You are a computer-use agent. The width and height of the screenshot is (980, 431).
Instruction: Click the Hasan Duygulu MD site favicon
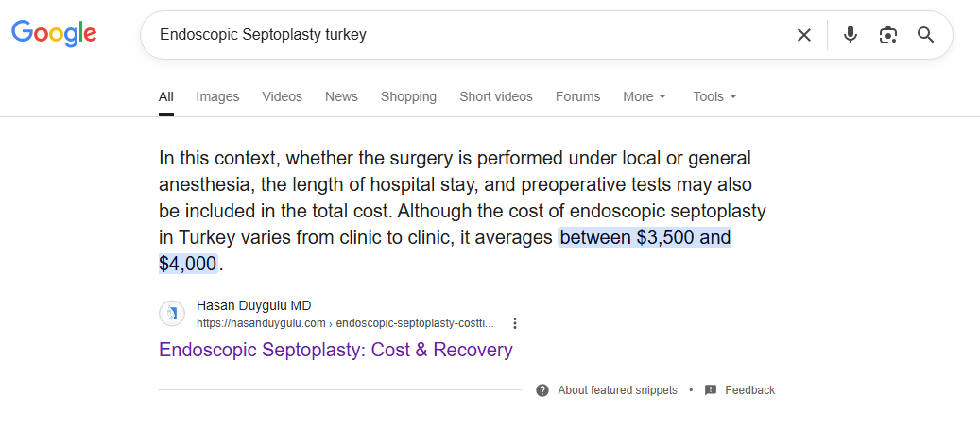(172, 314)
